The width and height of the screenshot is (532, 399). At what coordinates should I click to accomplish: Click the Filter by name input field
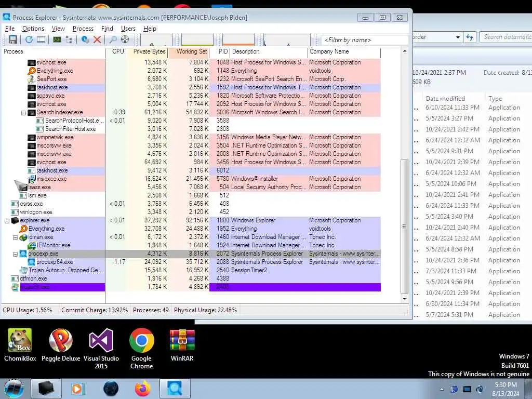pos(364,40)
